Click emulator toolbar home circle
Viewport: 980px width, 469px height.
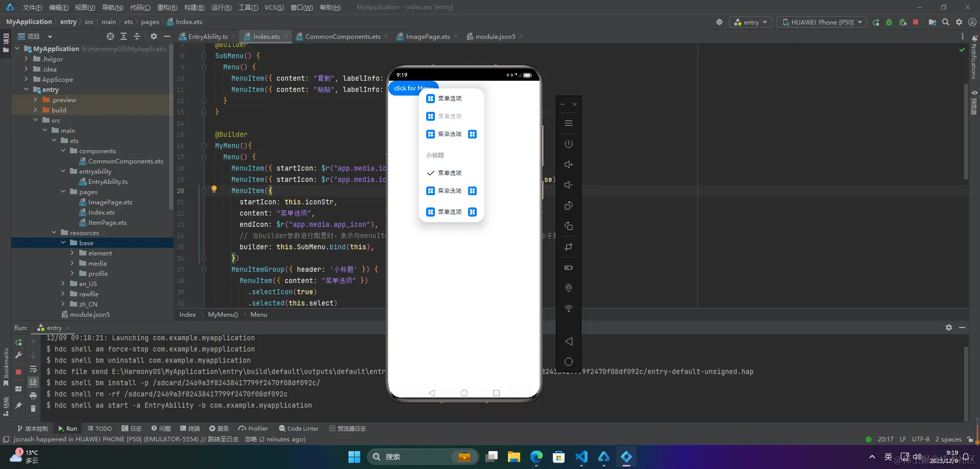click(x=569, y=362)
